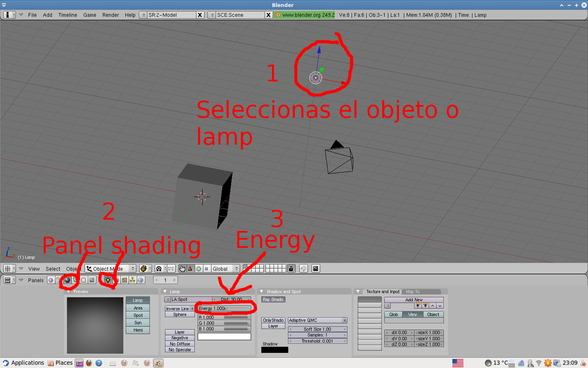588x368 pixels.
Task: Adjust the Energy slider
Action: tap(224, 308)
